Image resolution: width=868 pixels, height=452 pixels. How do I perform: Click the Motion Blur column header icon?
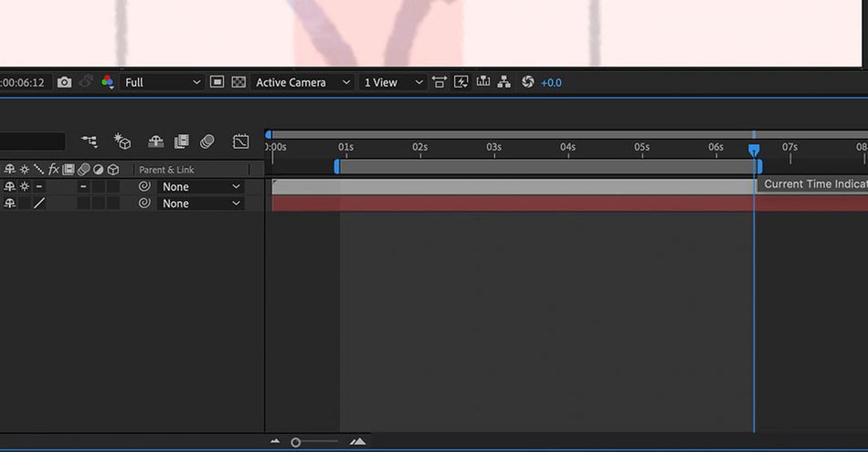[x=83, y=169]
